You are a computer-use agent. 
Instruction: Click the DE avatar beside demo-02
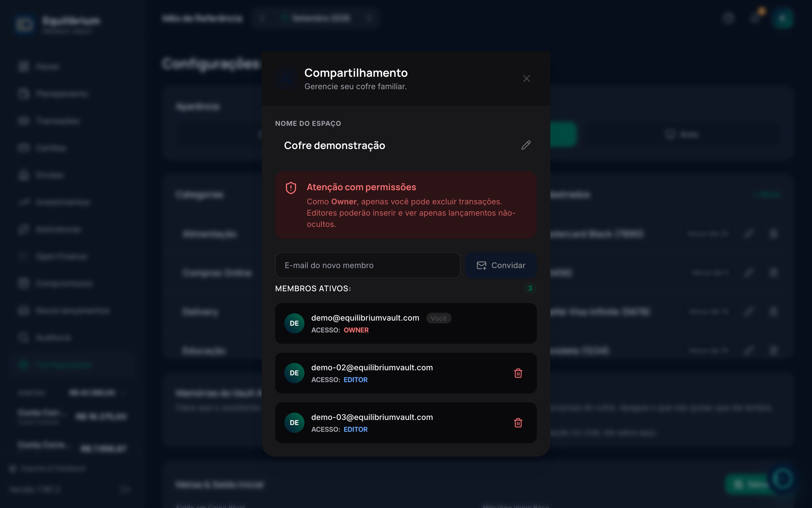pos(294,373)
